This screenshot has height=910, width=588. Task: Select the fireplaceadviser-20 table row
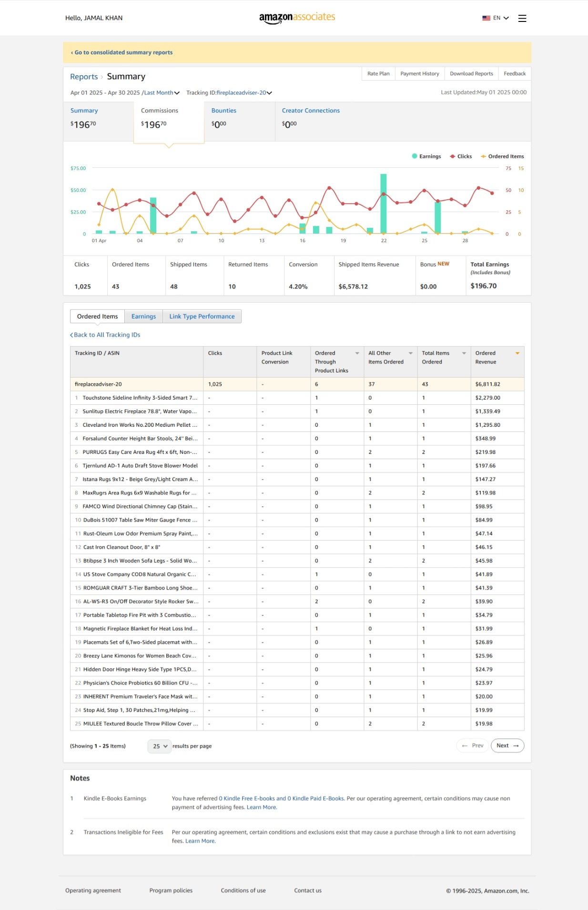(x=297, y=384)
